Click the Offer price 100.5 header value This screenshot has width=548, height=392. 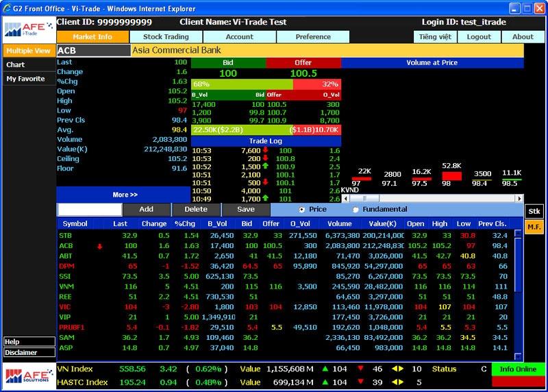(303, 73)
